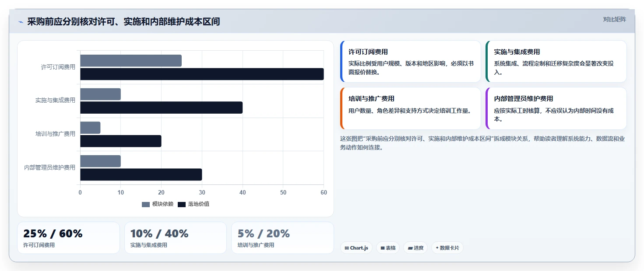Click the description text starting 实际比例受用户规模

tap(411, 68)
